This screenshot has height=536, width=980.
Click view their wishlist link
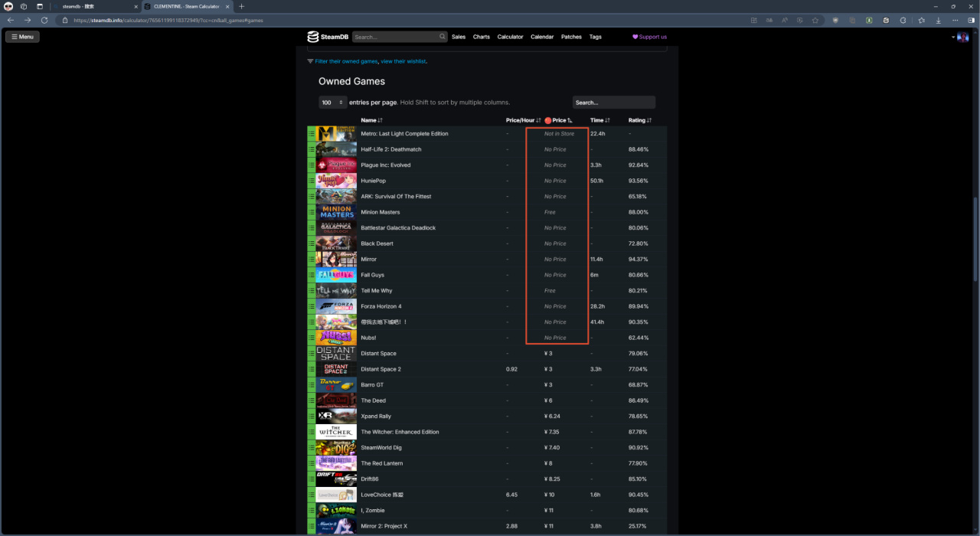(403, 61)
